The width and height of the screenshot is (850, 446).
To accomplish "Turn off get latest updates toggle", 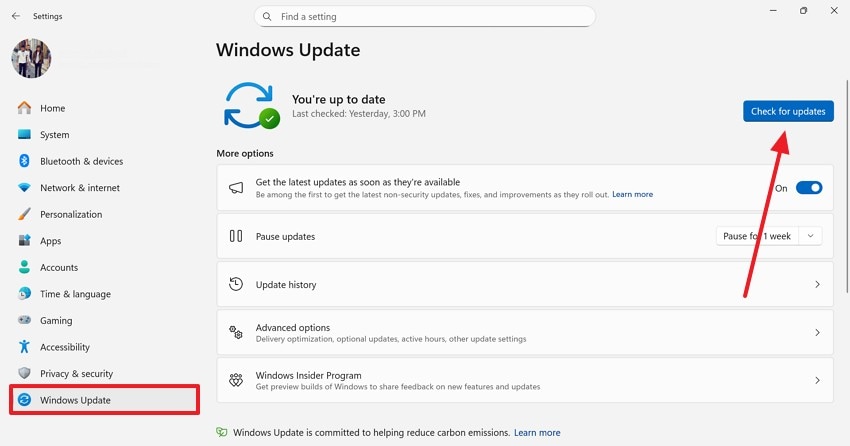I will pyautogui.click(x=809, y=188).
